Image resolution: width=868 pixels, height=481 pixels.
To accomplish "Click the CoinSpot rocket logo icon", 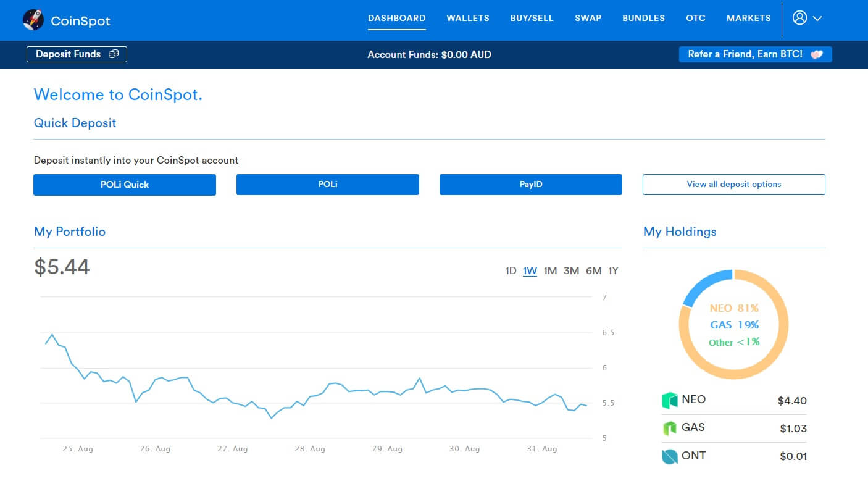I will (x=33, y=20).
